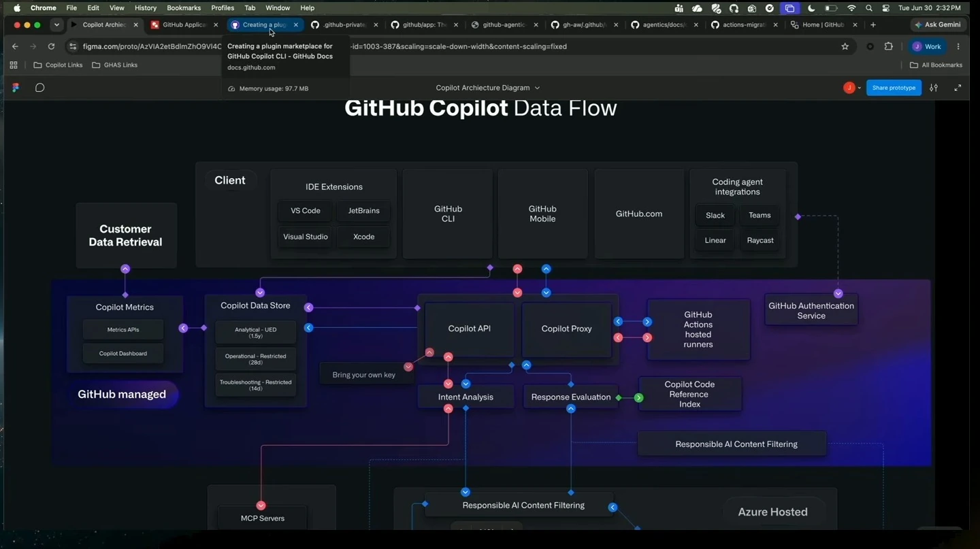980x549 pixels.
Task: View site information icon in address bar
Action: click(x=73, y=46)
